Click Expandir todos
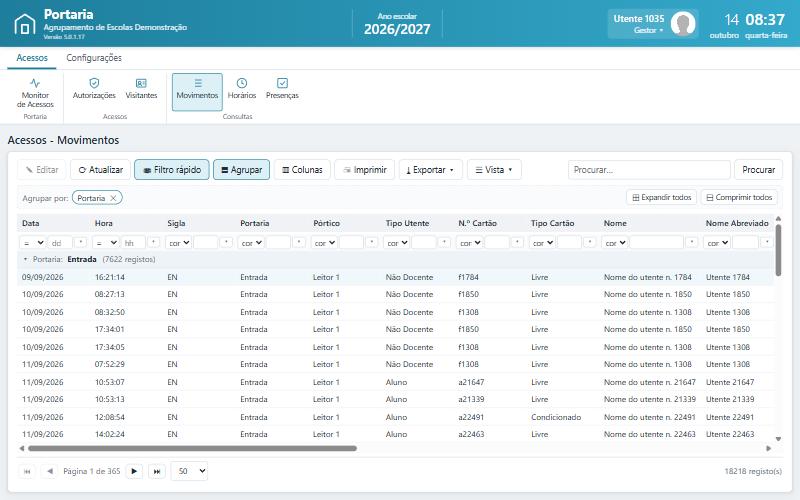The height and width of the screenshot is (500, 800). [x=661, y=197]
